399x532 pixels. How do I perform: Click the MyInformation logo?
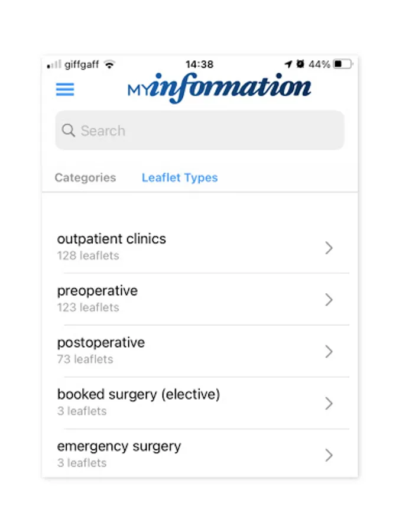pyautogui.click(x=219, y=89)
